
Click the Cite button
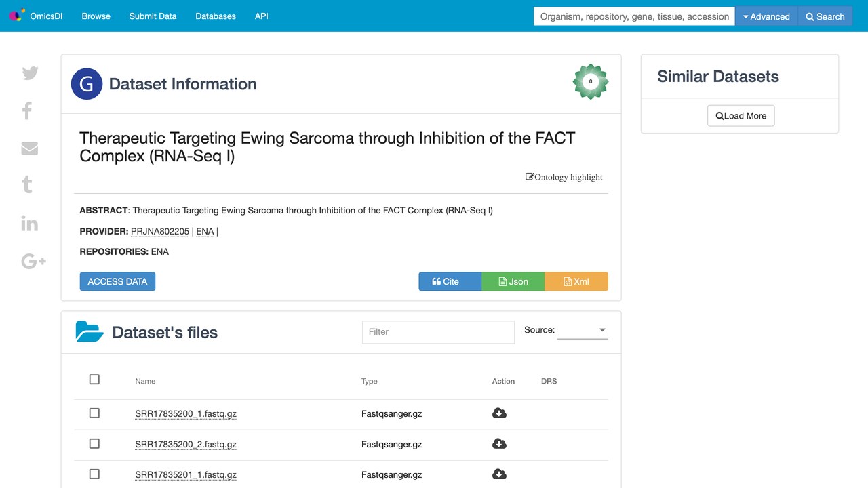tap(450, 281)
